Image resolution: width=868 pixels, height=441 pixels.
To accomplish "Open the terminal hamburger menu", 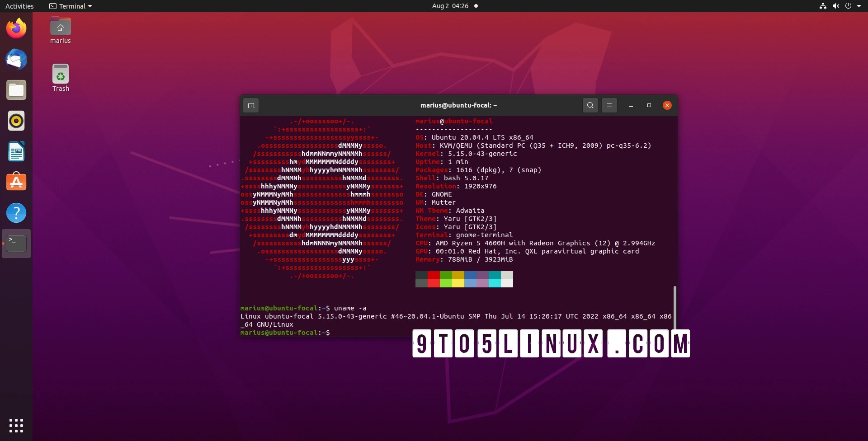I will [x=609, y=105].
